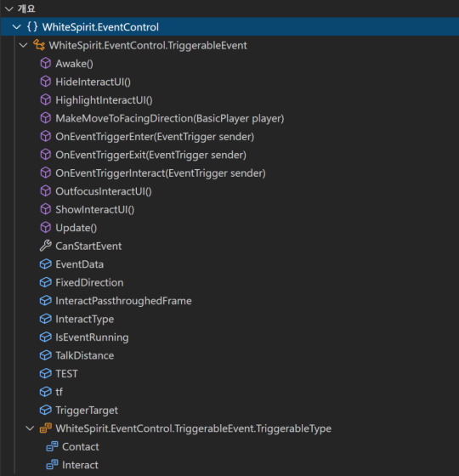Select the EventData field label
The image size is (459, 476).
(x=80, y=264)
